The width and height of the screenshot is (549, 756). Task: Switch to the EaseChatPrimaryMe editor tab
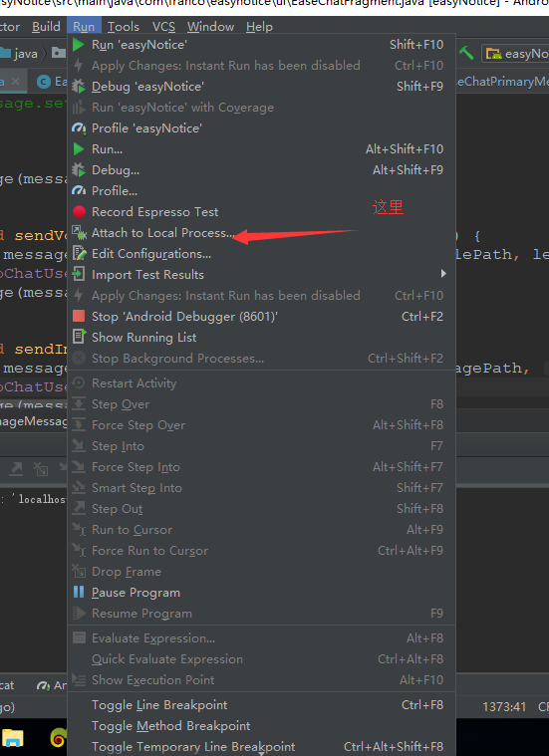click(502, 82)
